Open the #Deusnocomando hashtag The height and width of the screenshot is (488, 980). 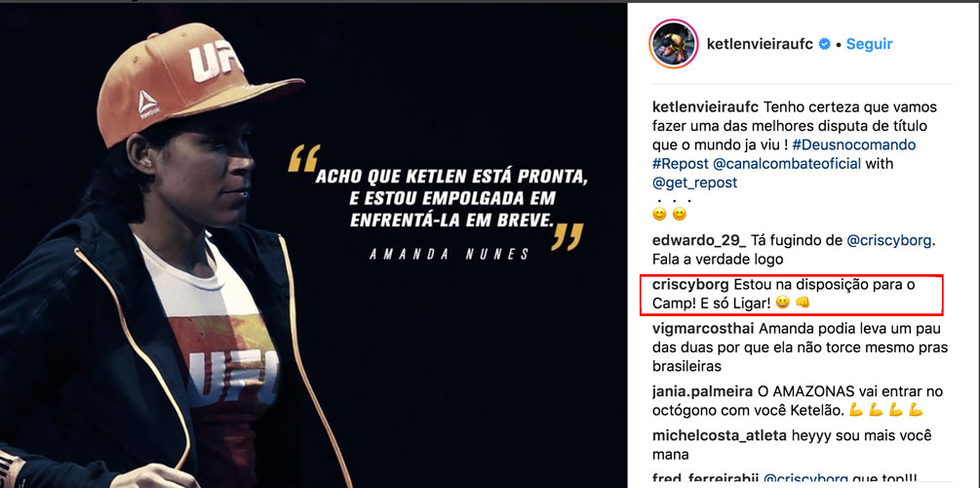click(854, 144)
